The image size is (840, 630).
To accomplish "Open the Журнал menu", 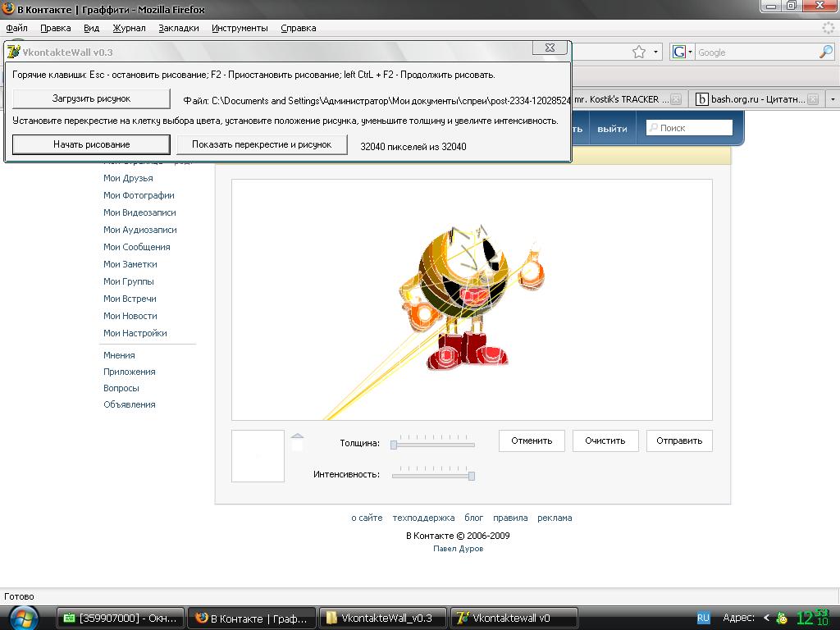I will 129,28.
